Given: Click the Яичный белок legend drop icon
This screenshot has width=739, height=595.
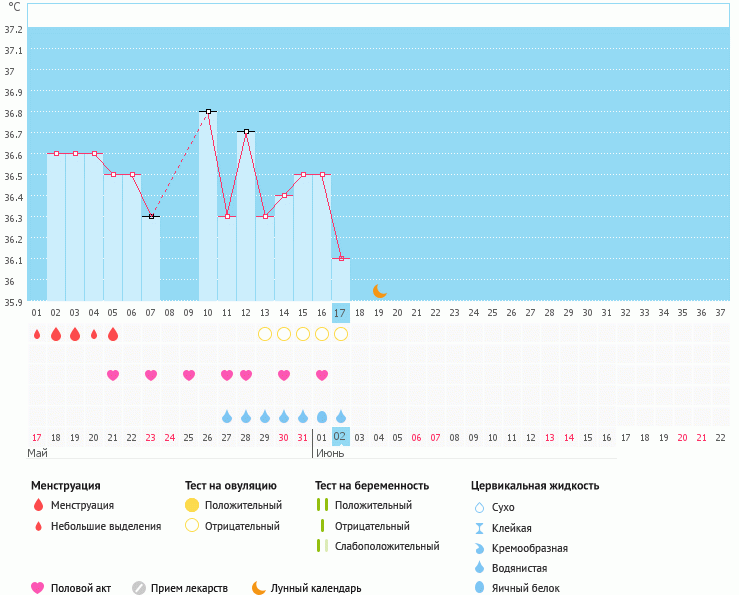Looking at the screenshot, I should (x=479, y=588).
